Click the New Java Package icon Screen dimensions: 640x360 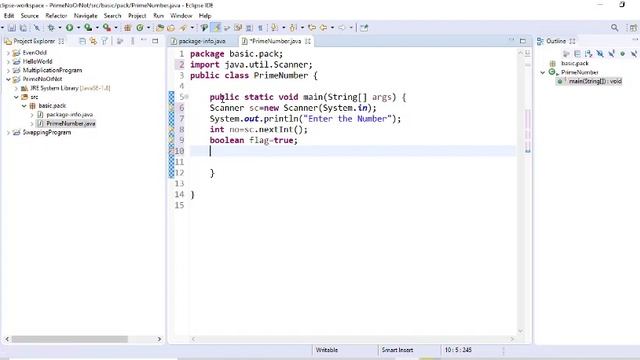click(x=127, y=28)
